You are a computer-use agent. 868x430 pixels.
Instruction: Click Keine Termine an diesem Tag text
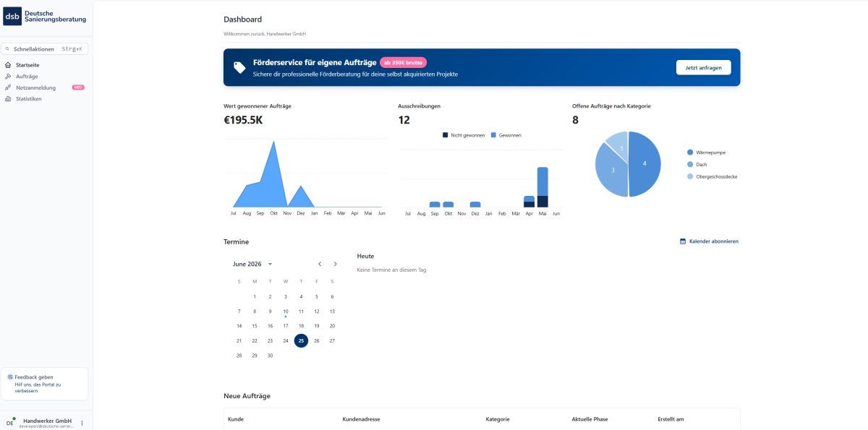pyautogui.click(x=391, y=270)
